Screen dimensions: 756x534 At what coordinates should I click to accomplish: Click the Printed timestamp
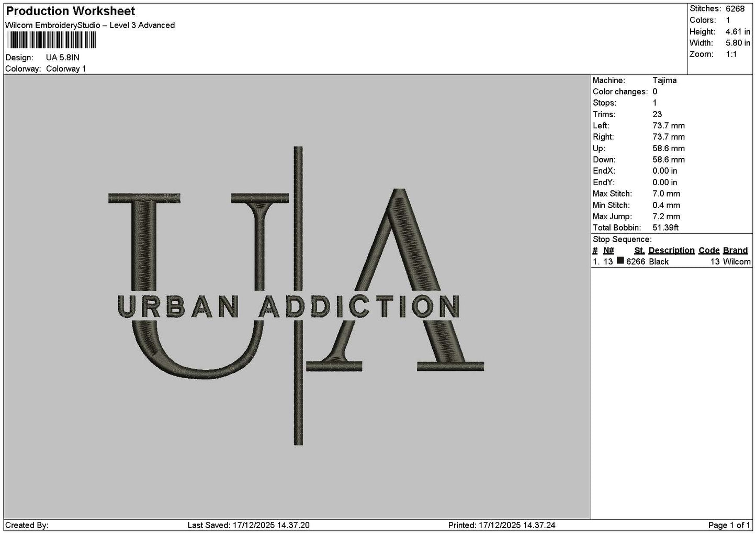click(502, 525)
